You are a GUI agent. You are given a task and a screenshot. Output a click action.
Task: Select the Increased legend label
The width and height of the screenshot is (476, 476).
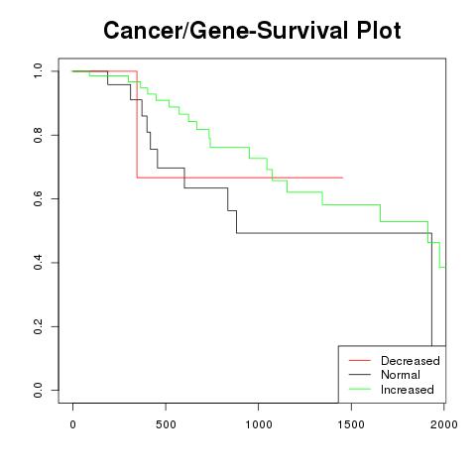[x=408, y=390]
